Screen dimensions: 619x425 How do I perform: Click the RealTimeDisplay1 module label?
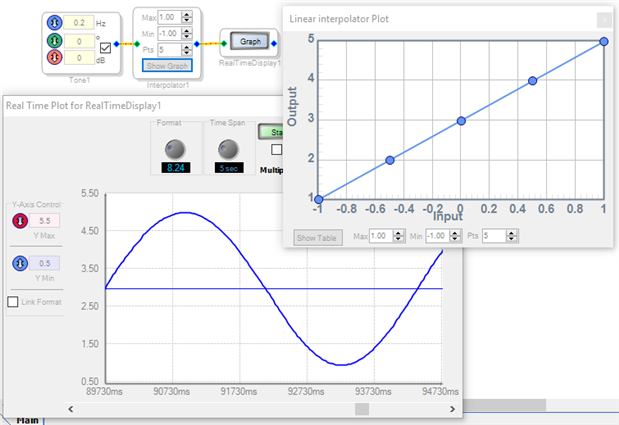click(x=250, y=63)
